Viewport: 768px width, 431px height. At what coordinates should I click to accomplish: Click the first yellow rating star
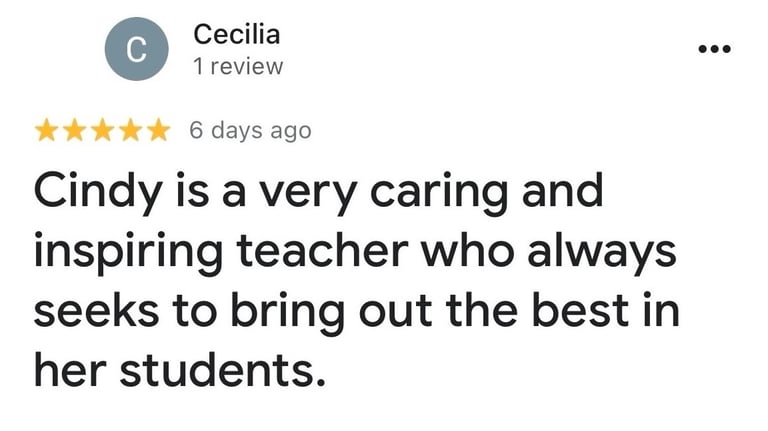(47, 131)
